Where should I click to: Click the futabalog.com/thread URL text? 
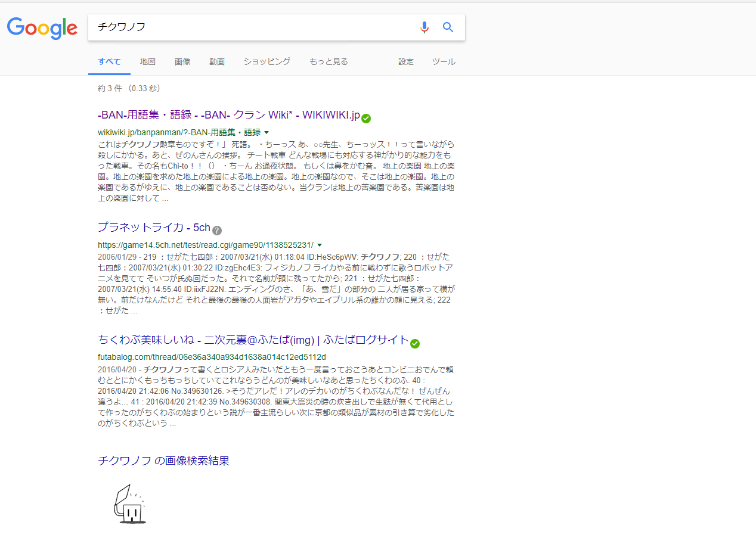(212, 357)
